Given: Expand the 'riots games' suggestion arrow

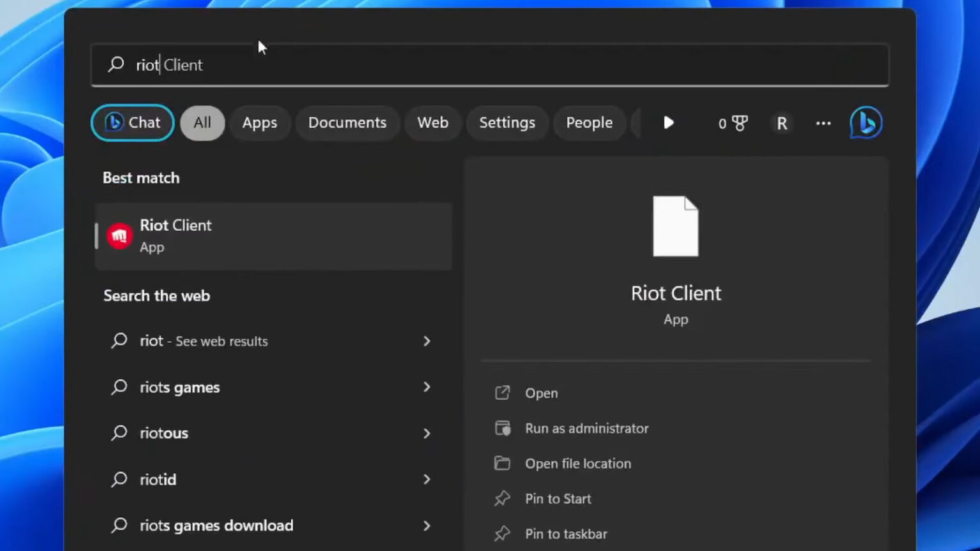Looking at the screenshot, I should 427,387.
